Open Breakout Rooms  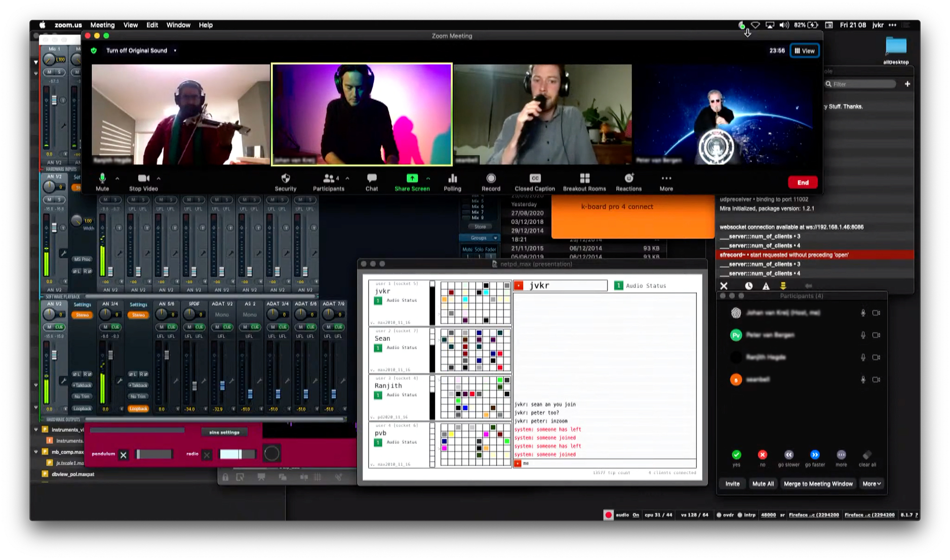click(x=584, y=179)
